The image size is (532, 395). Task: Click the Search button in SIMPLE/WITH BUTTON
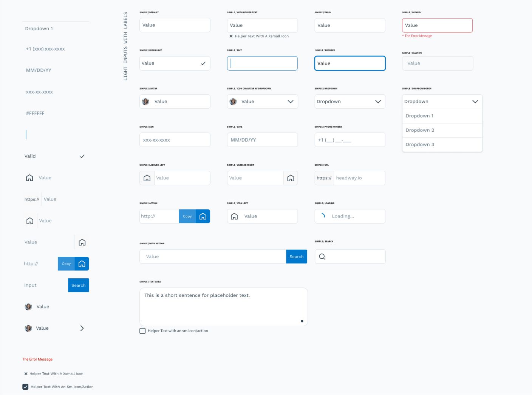(296, 256)
